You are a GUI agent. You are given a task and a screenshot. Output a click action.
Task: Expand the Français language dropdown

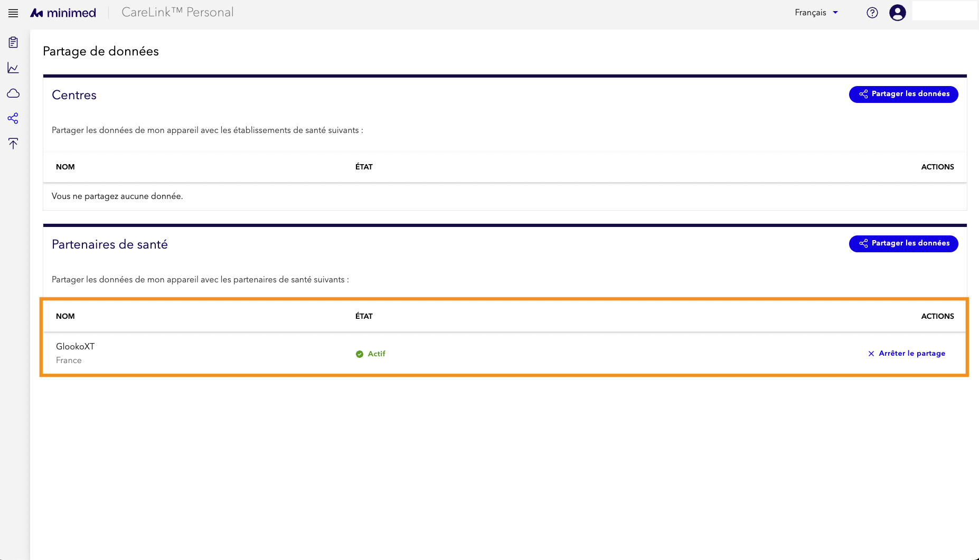[816, 13]
